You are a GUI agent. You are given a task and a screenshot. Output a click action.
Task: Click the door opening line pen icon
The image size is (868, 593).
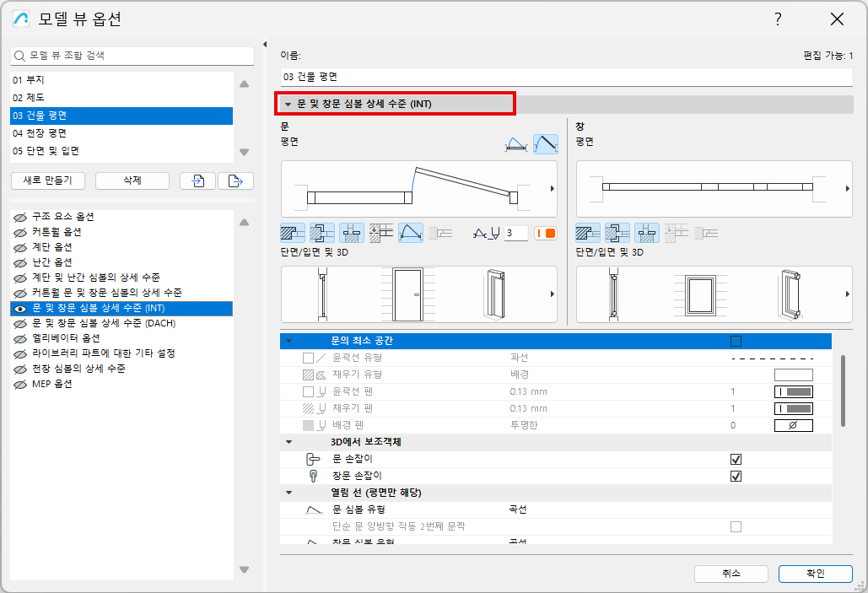(488, 234)
